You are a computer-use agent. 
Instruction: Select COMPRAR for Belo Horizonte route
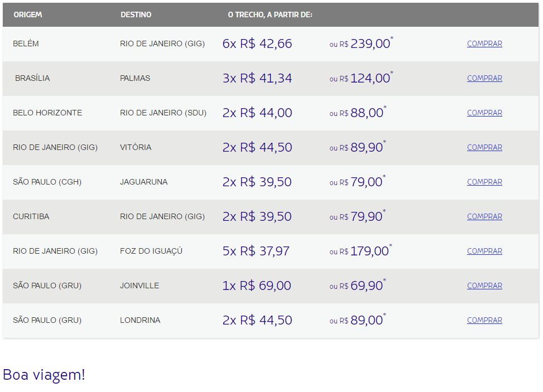(x=484, y=113)
